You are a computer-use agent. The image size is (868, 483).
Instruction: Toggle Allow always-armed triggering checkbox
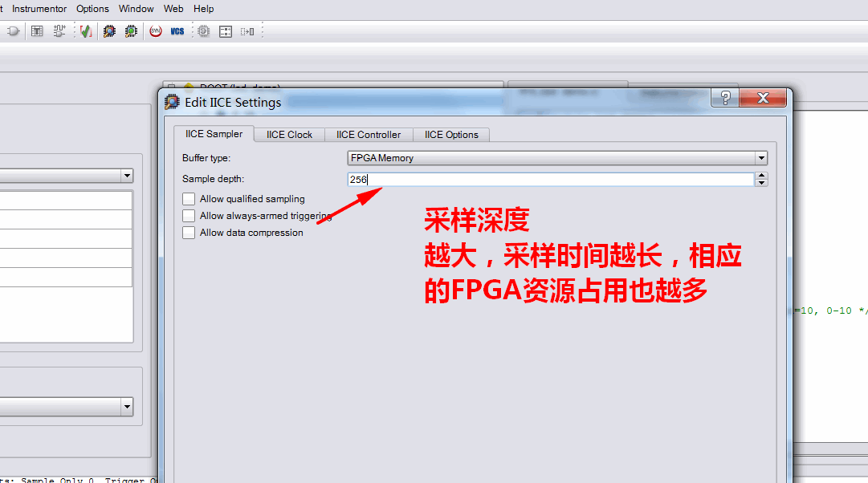(189, 216)
